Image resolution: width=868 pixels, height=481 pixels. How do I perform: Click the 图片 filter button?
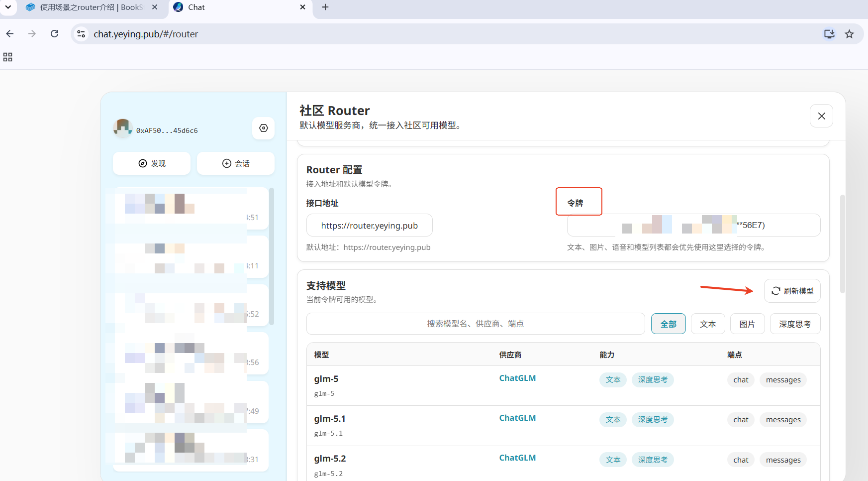[x=747, y=324]
